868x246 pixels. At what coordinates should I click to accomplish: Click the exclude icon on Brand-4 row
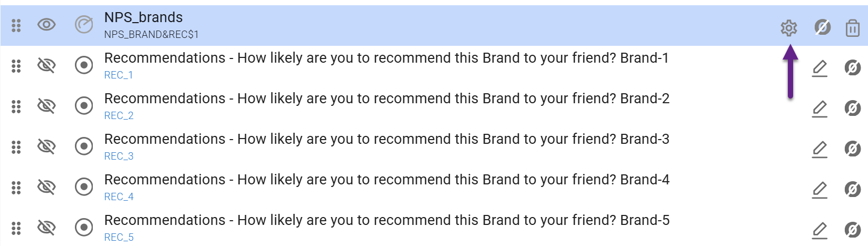[852, 189]
